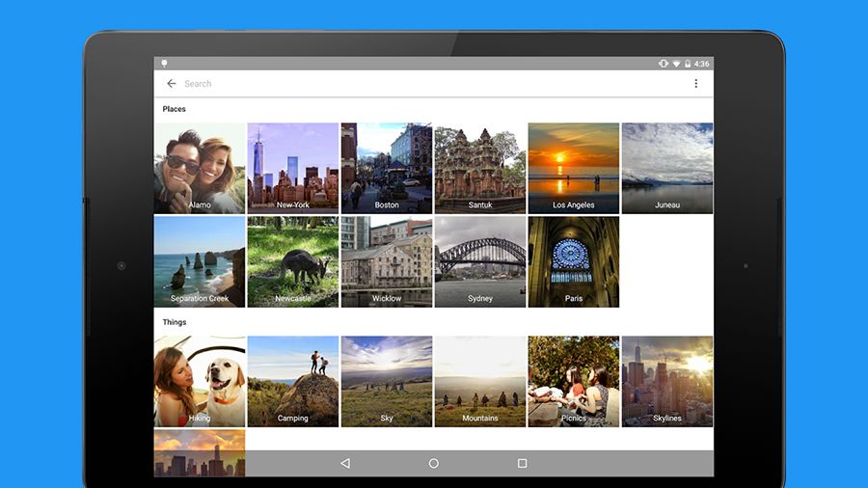Select the Boston photo thumbnail
Screen dimensions: 868x488
(x=387, y=168)
